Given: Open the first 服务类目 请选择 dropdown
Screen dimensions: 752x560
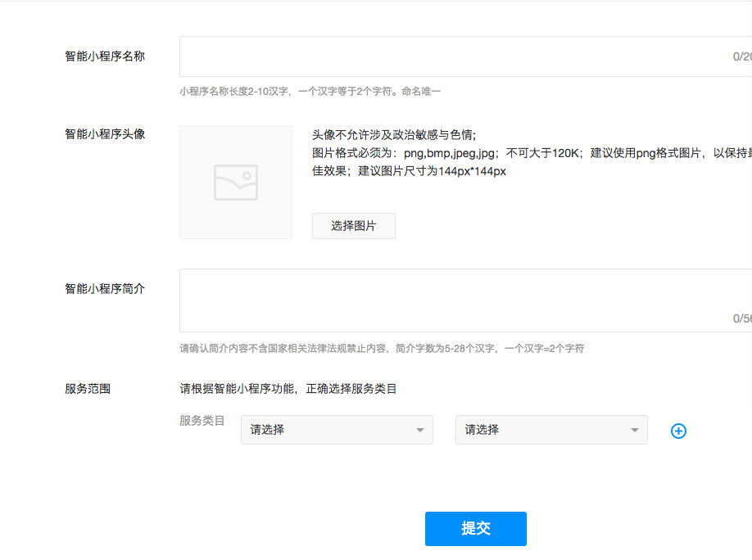Looking at the screenshot, I should pos(336,430).
